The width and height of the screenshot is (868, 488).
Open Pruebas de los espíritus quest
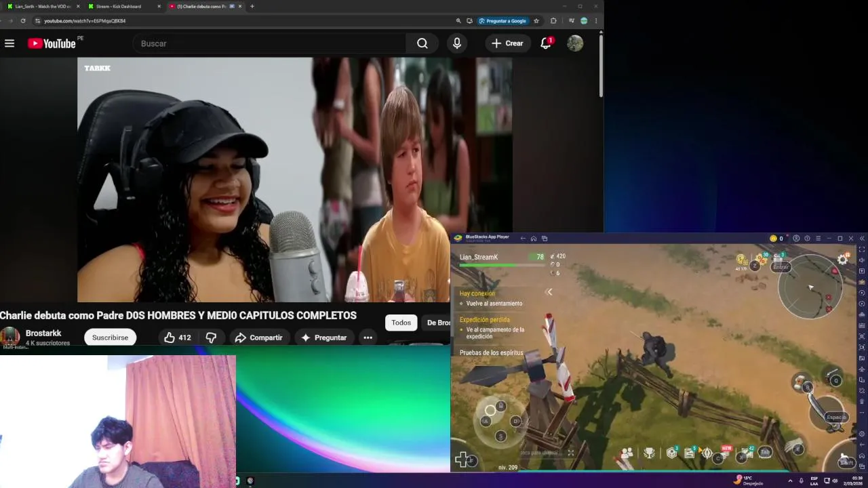pos(492,352)
